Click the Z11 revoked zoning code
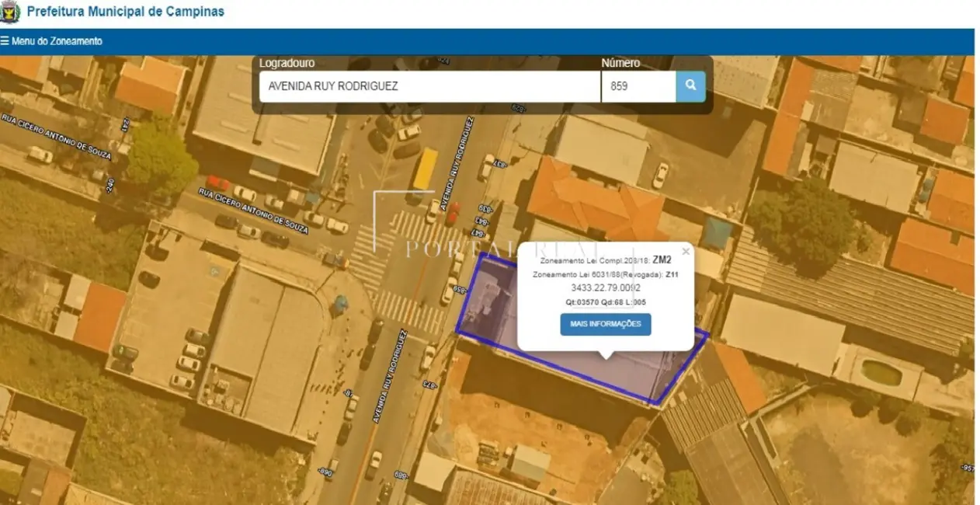 pyautogui.click(x=672, y=274)
